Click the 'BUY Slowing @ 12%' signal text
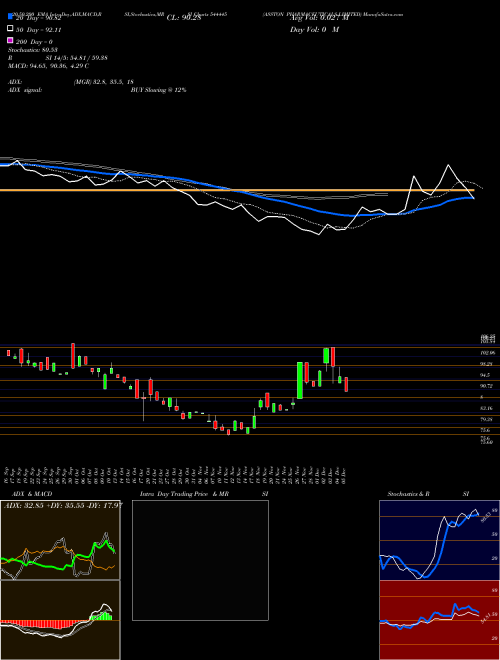This screenshot has width=500, height=660. 158,90
